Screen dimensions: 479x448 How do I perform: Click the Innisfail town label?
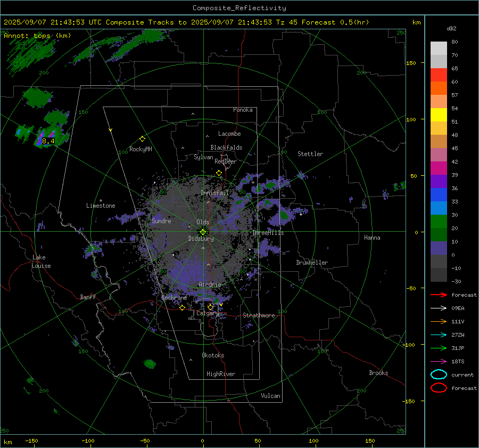214,193
